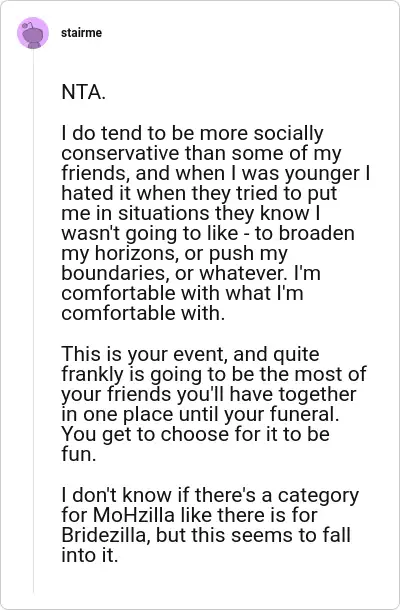400x610 pixels.
Task: Click the line "I don't know if there's a category"
Action: coord(210,496)
